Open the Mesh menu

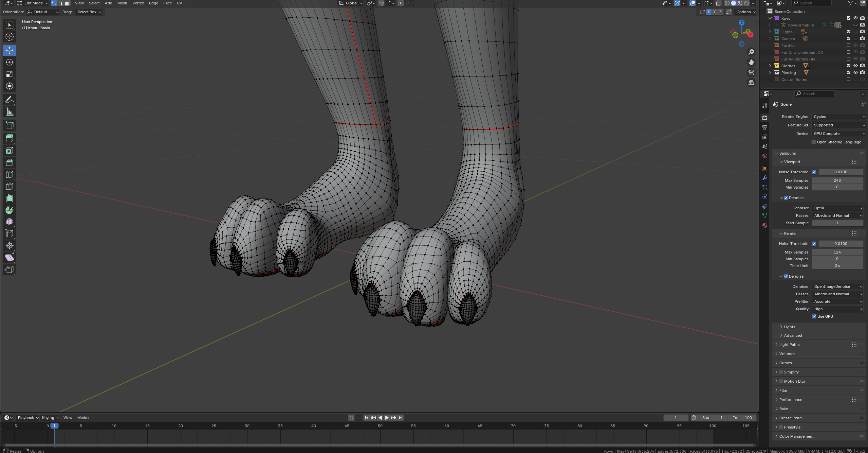[122, 3]
